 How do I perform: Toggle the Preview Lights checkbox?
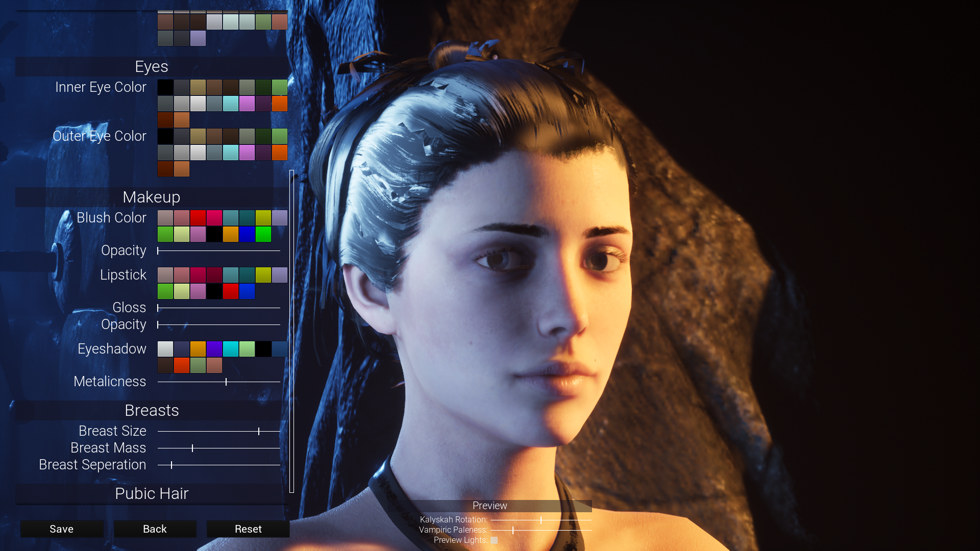click(x=494, y=540)
